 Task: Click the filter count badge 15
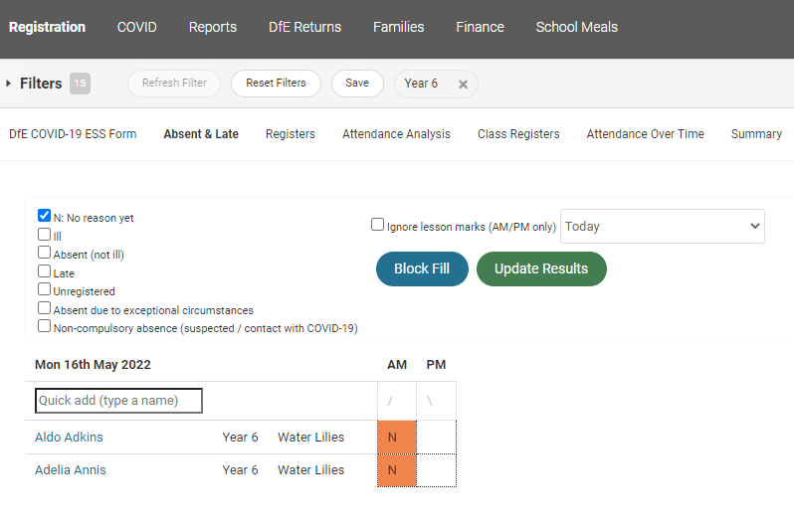pos(80,84)
